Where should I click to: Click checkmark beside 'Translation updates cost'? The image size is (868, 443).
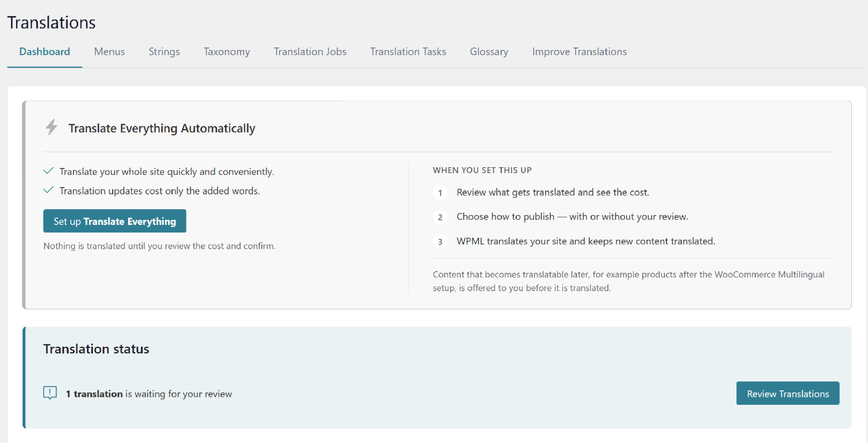[x=49, y=190]
